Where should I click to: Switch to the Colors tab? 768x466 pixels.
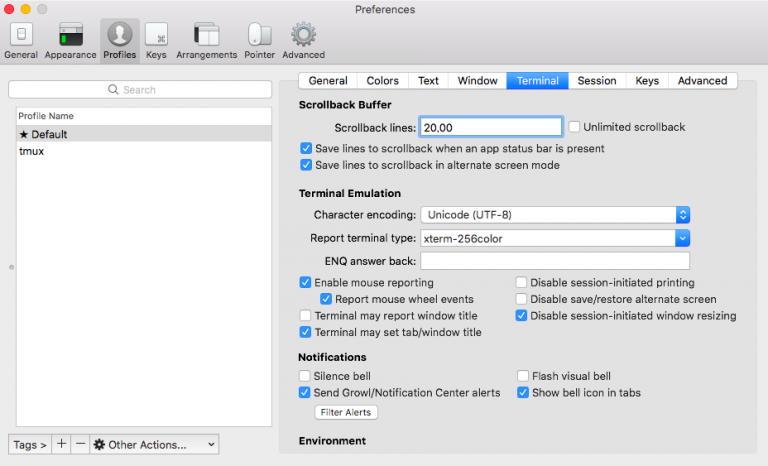[x=382, y=81]
